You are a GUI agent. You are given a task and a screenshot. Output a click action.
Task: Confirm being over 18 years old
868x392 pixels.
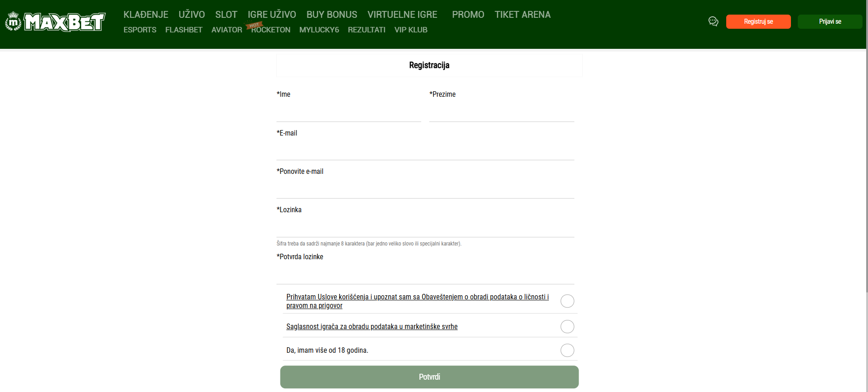[567, 350]
